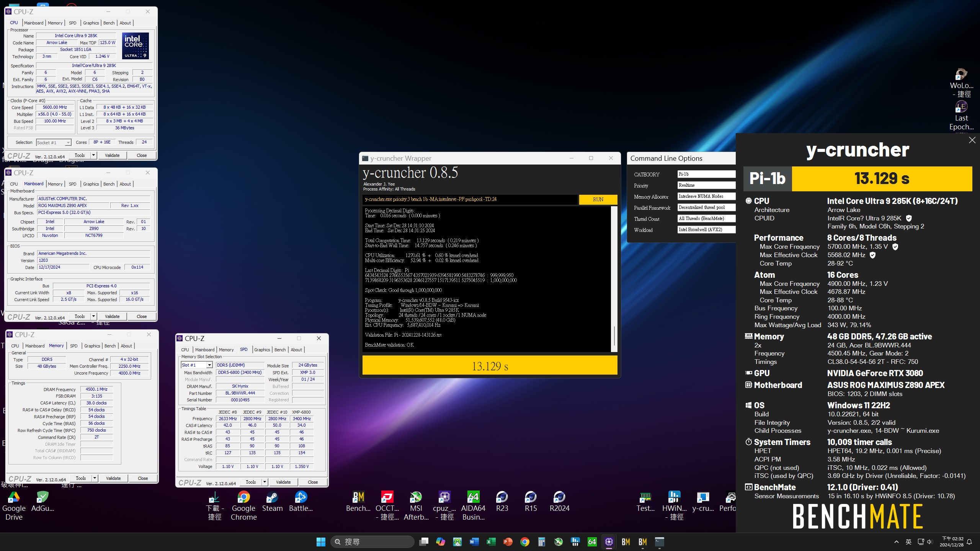This screenshot has width=980, height=551.
Task: Open AIDA64 from the taskbar
Action: (592, 542)
